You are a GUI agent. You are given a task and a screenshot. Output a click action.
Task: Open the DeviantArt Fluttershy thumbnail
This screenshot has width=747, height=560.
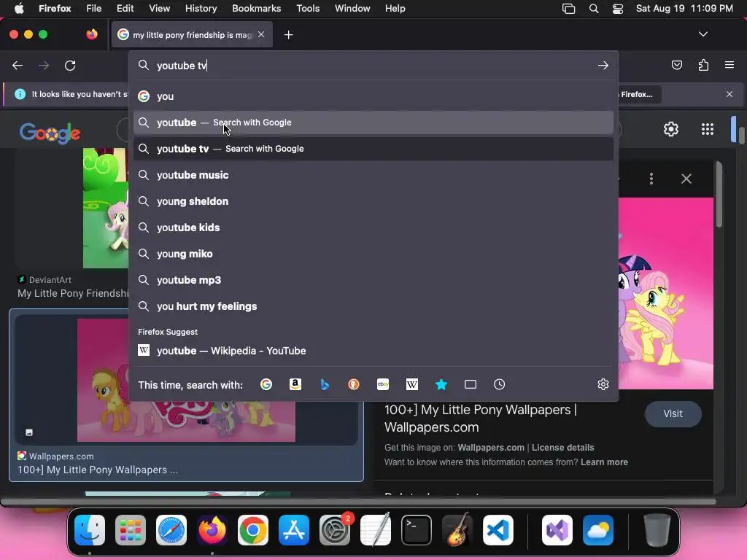coord(106,208)
